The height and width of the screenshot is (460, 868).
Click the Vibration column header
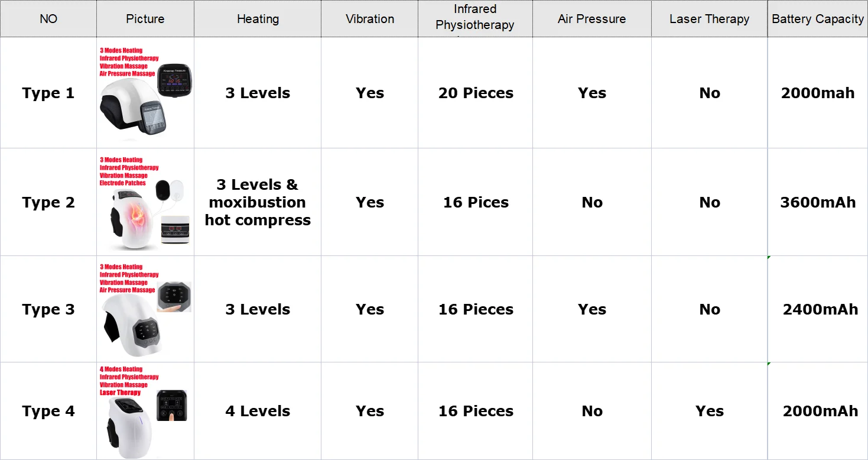[x=370, y=19]
